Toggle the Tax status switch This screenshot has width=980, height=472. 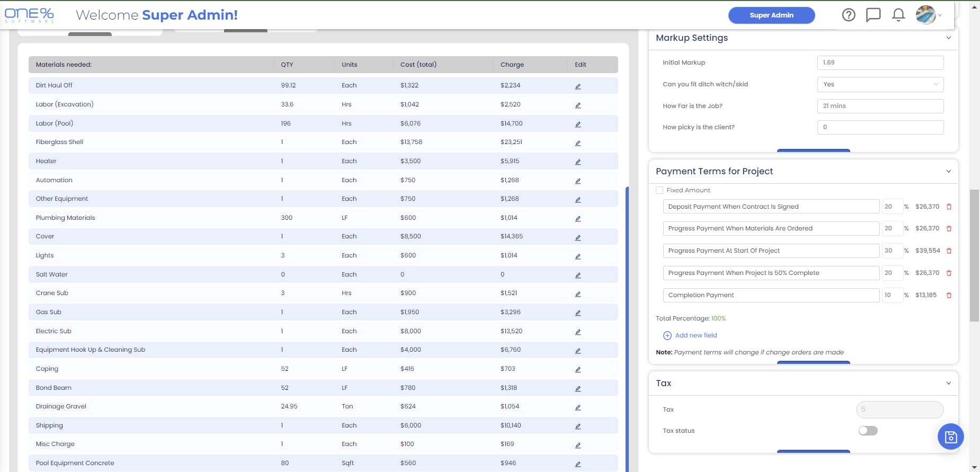(x=868, y=431)
